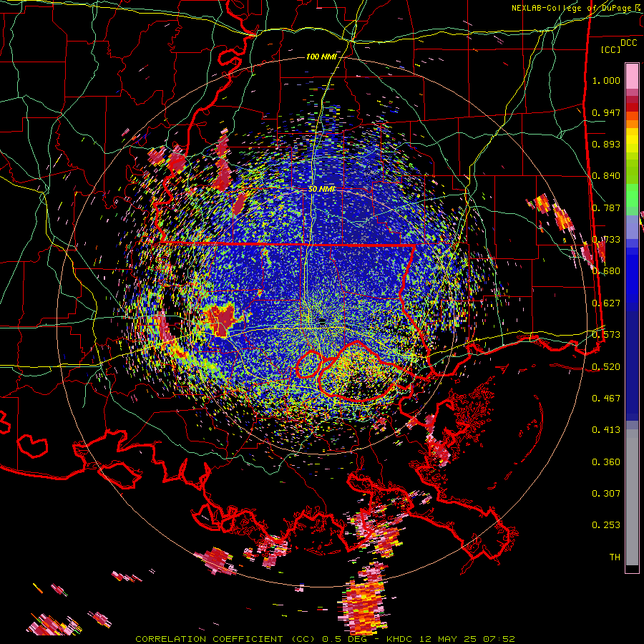The height and width of the screenshot is (644, 644).
Task: Click the 100 NMI range ring label
Action: pyautogui.click(x=321, y=57)
